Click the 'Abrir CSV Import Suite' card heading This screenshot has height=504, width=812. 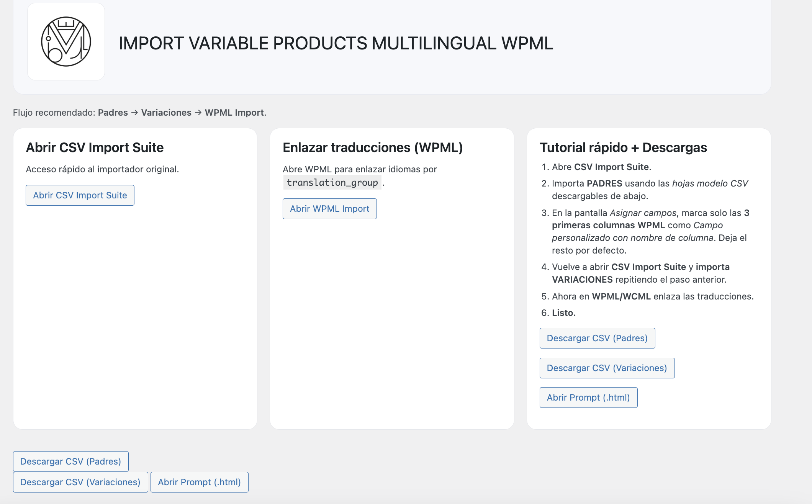95,147
